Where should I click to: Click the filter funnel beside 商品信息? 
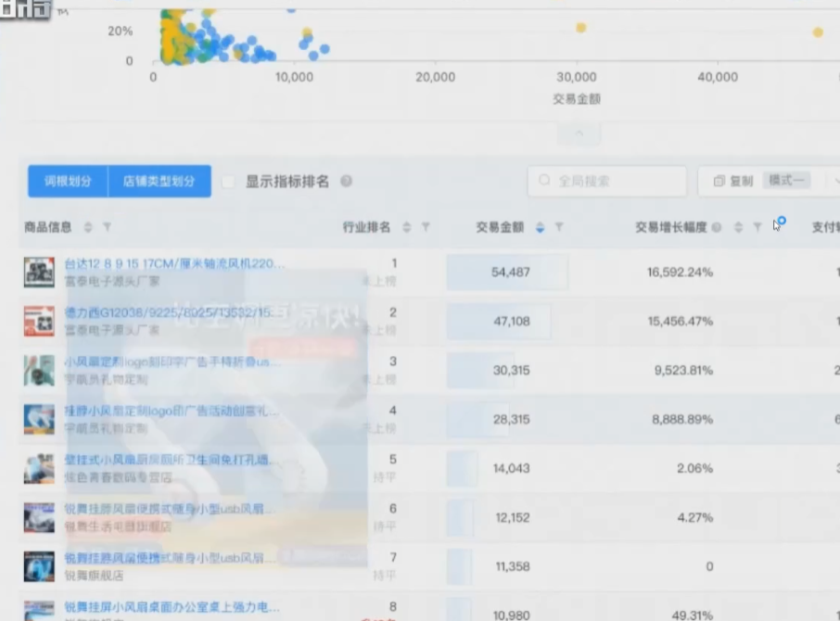click(107, 227)
